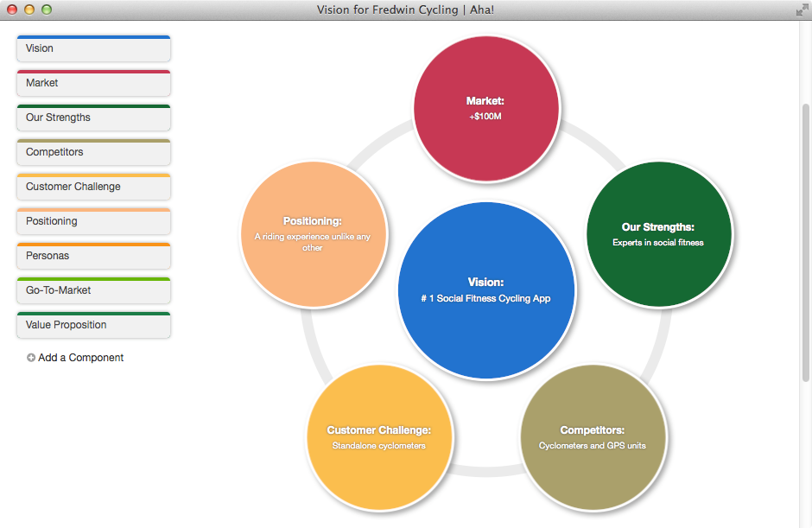Click the fullscreen expand icon in the titlebar
Viewport: 812px width, 528px height.
point(802,10)
